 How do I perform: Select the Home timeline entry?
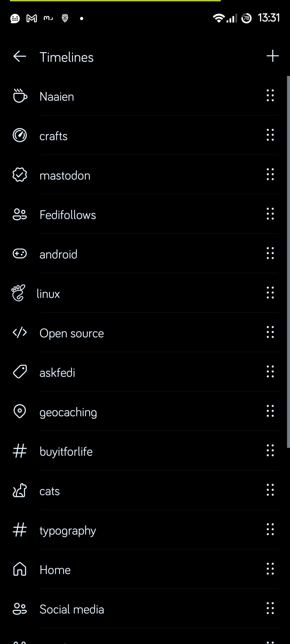pyautogui.click(x=55, y=570)
